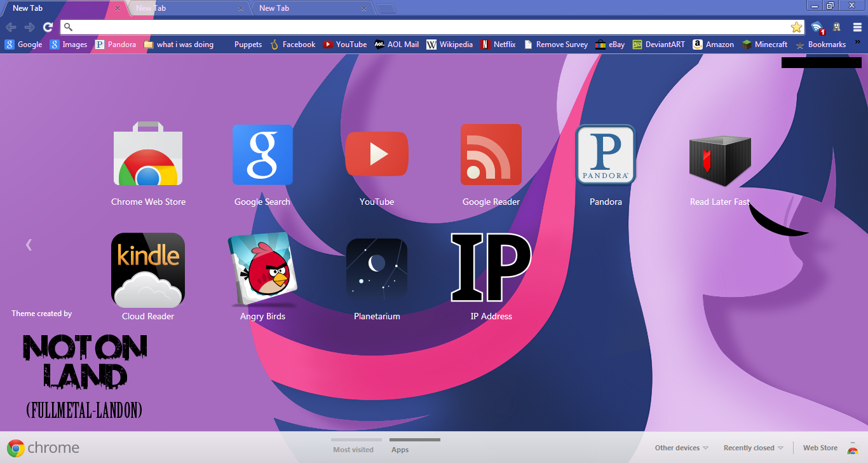The image size is (868, 463).
Task: Open the Kindle Cloud Reader app
Action: pos(147,269)
